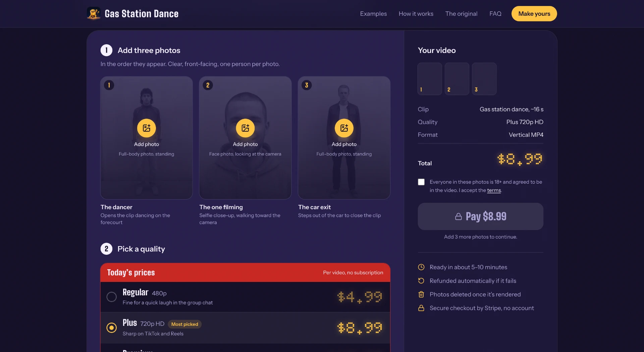This screenshot has width=644, height=352.
Task: Select the Plus 720p HD radio option
Action: 112,328
